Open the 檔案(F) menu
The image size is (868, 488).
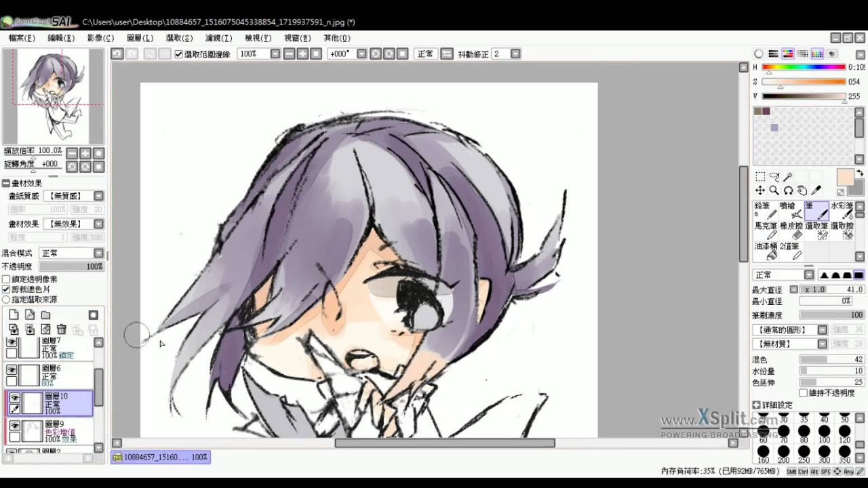(x=22, y=38)
